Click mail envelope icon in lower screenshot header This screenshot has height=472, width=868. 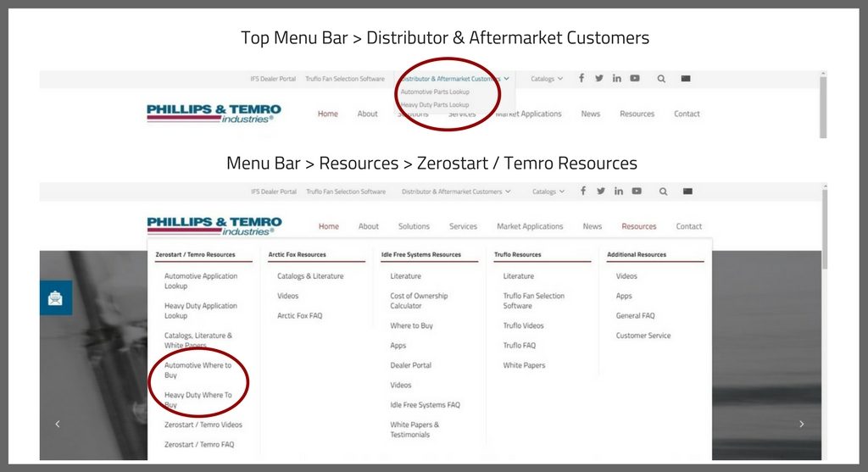point(687,192)
